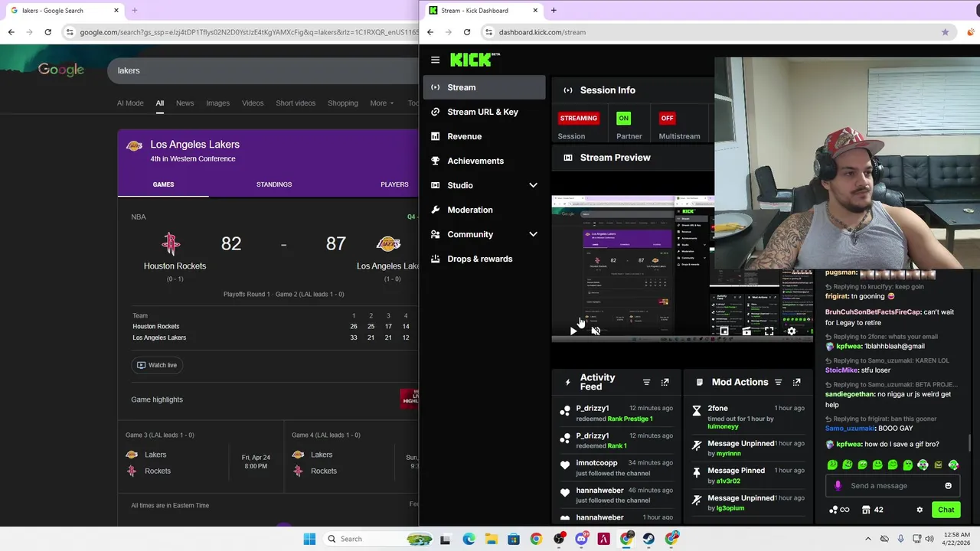Click the Houston Rockets team logo
The image size is (980, 551).
(x=171, y=244)
